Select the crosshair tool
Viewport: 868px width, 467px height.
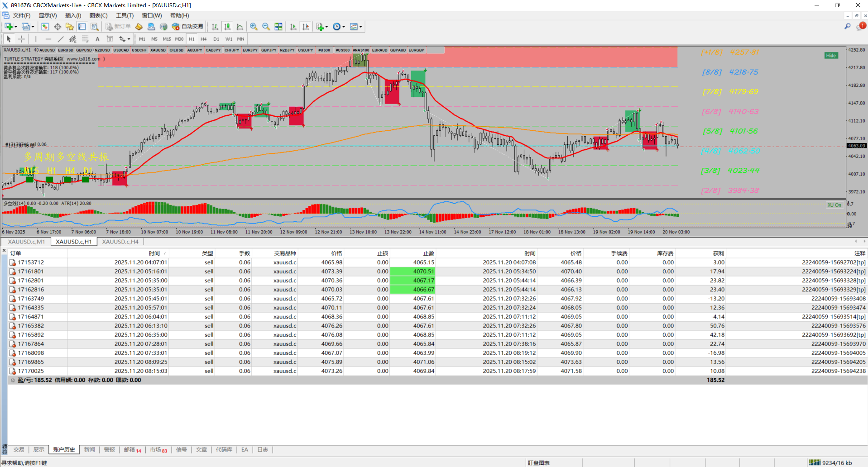21,39
